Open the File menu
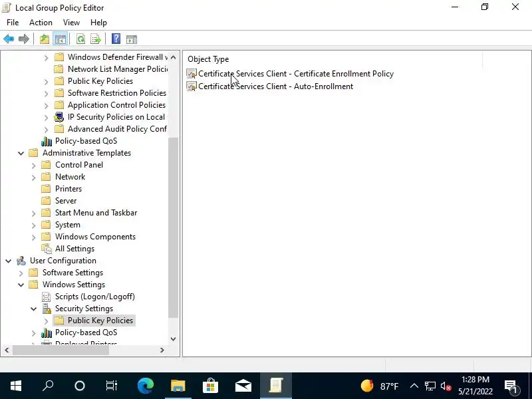Screen dimensions: 532x399 coord(13,23)
